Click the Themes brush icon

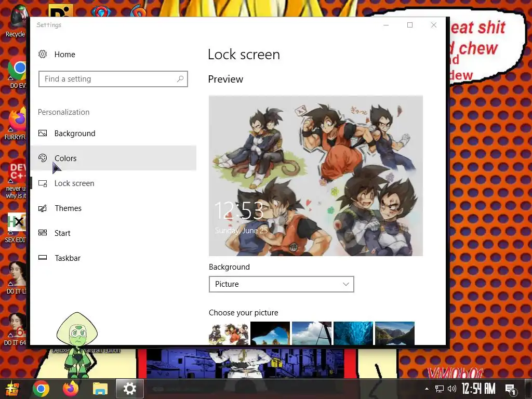(x=43, y=208)
